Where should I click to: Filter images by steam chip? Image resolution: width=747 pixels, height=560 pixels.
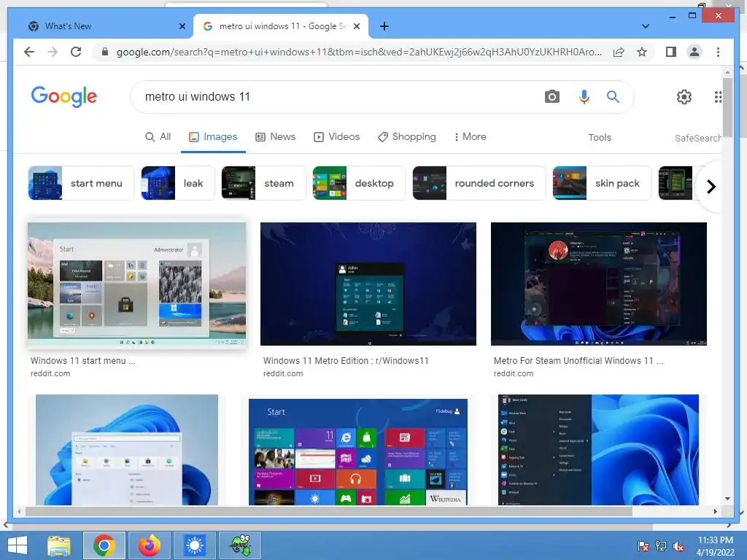(263, 183)
